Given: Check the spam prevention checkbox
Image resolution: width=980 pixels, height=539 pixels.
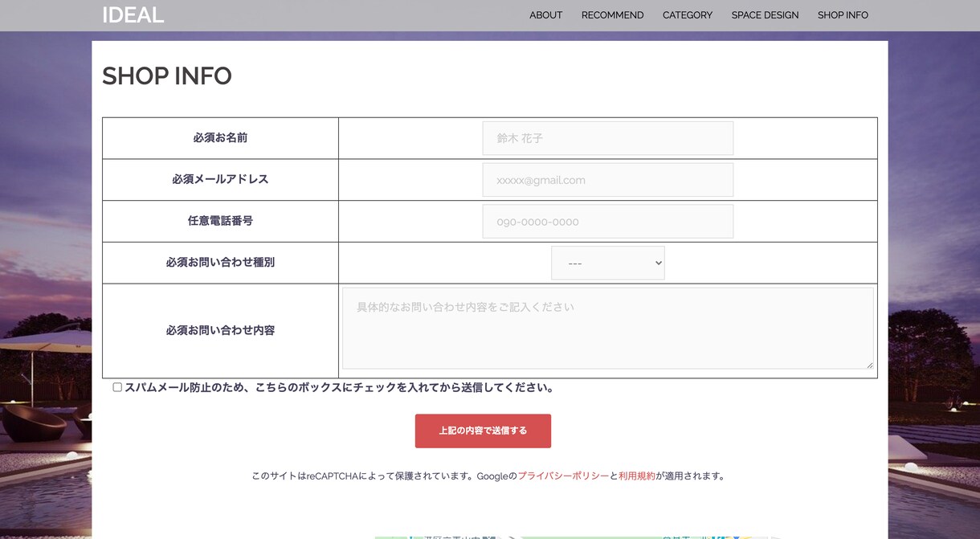Looking at the screenshot, I should point(117,387).
